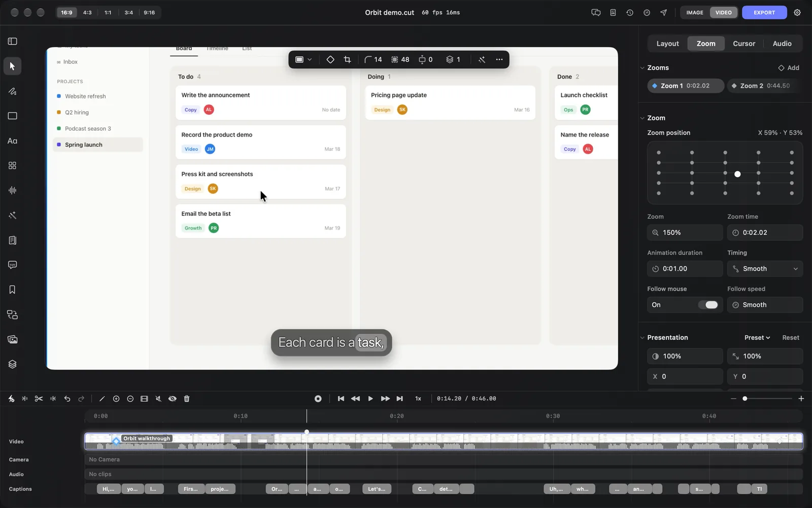Play the video with the play button
Screen dimensions: 812x508
tap(370, 399)
